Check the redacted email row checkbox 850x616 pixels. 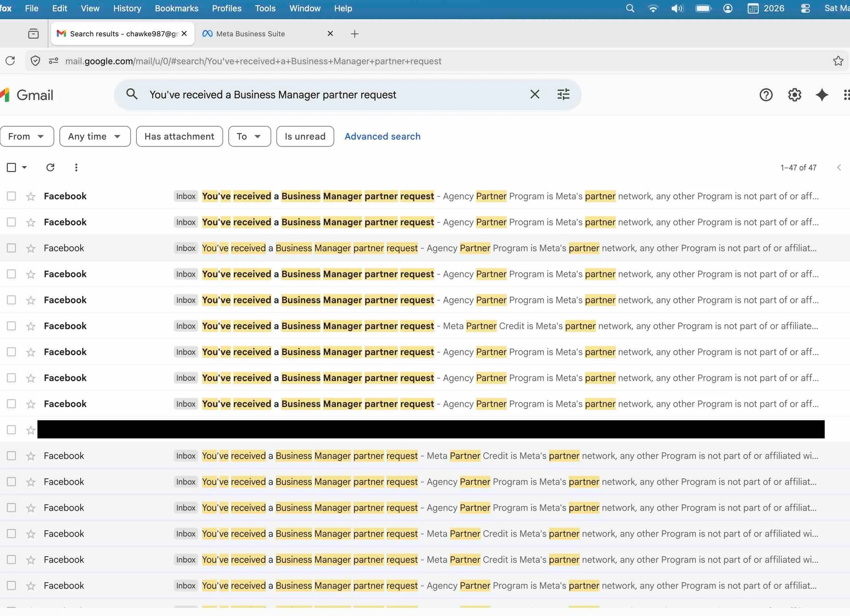pos(11,429)
